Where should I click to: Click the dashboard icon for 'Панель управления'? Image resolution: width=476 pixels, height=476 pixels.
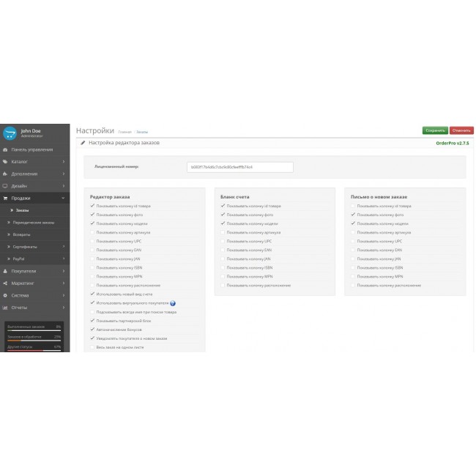click(5, 149)
